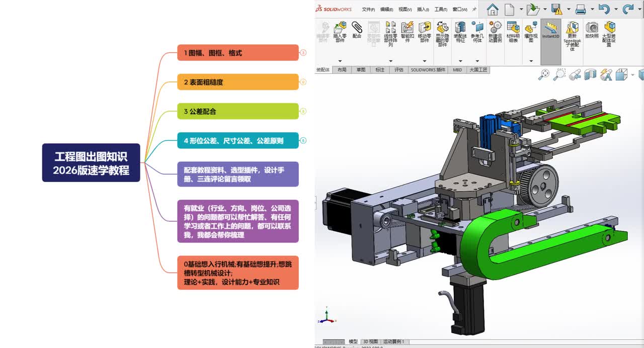
Task: Choose the 配合 (Mate) paperclip tool
Action: 357,30
